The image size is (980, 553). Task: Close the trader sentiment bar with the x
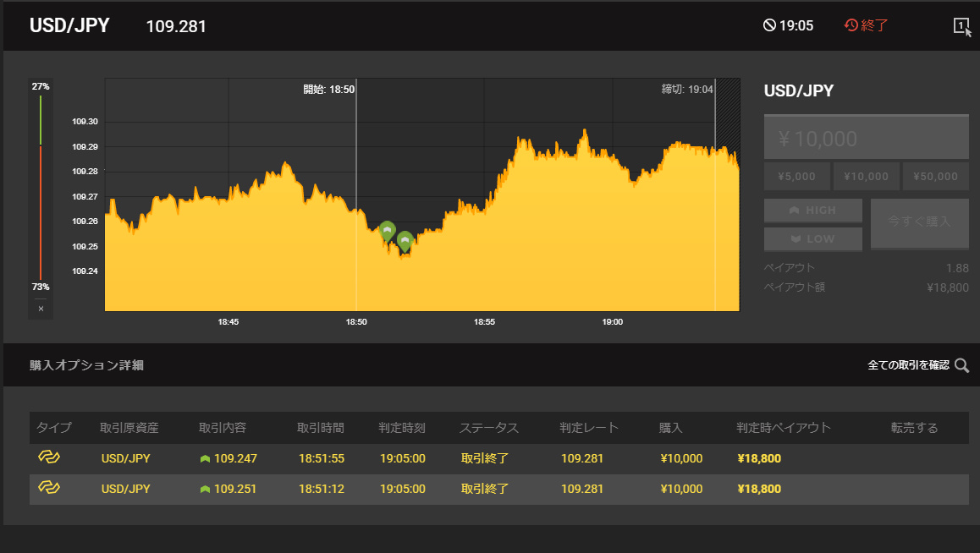tap(41, 309)
